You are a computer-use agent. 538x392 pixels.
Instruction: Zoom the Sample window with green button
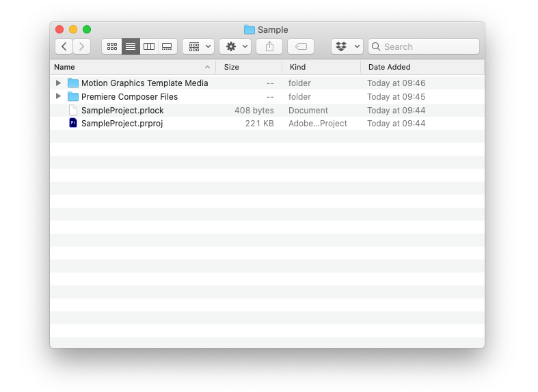point(87,29)
